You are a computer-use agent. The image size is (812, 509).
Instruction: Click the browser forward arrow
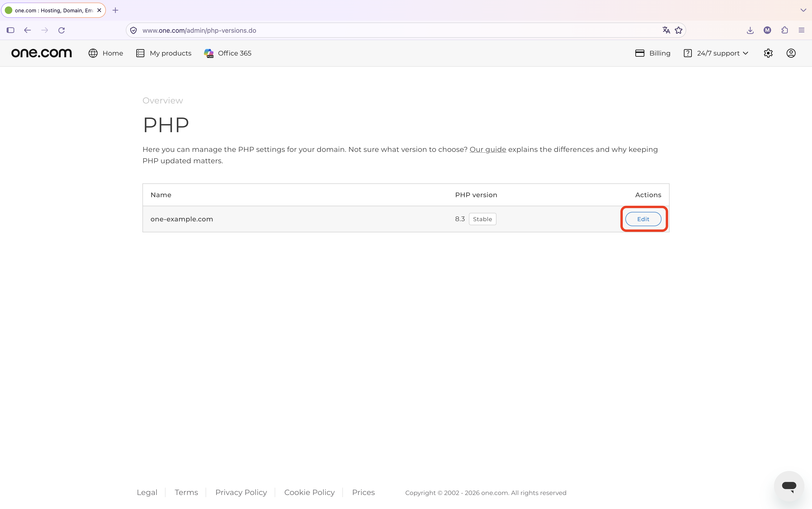pyautogui.click(x=44, y=30)
